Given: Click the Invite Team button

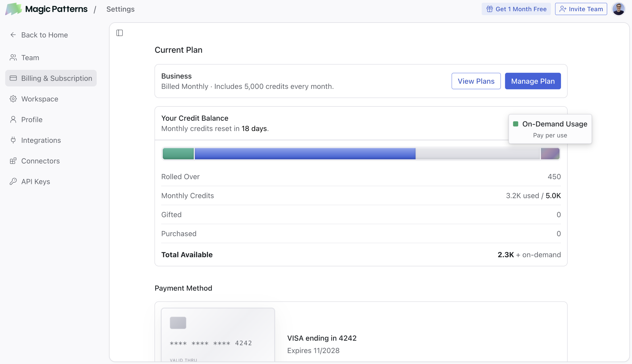Looking at the screenshot, I should tap(581, 9).
